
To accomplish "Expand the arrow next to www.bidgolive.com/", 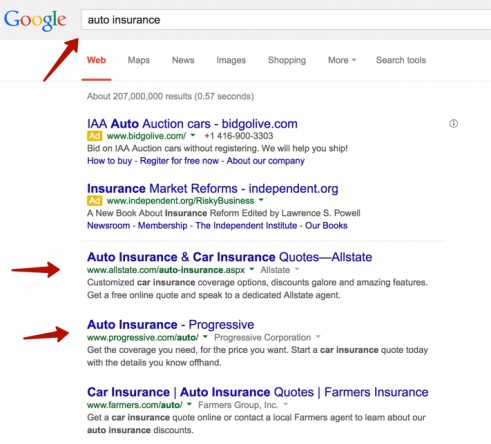I will 193,135.
